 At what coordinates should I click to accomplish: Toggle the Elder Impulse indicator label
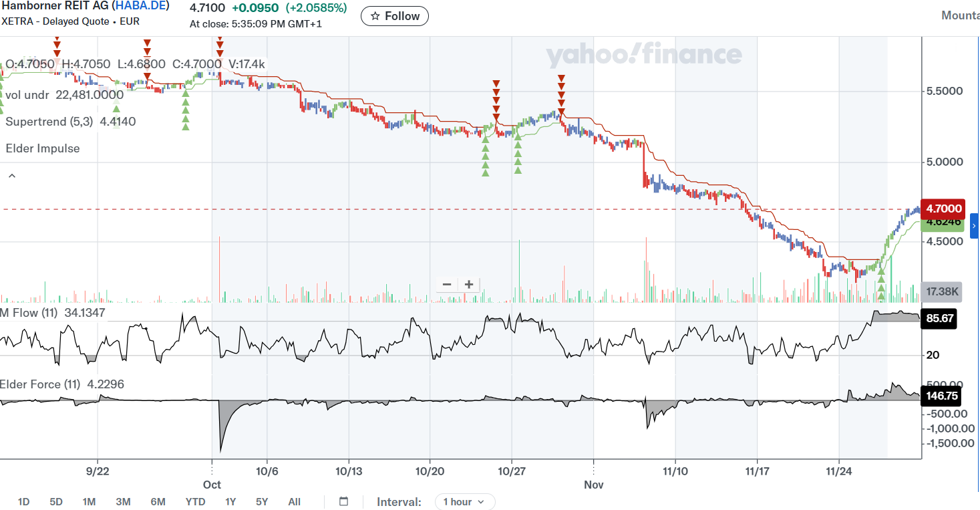pyautogui.click(x=41, y=148)
